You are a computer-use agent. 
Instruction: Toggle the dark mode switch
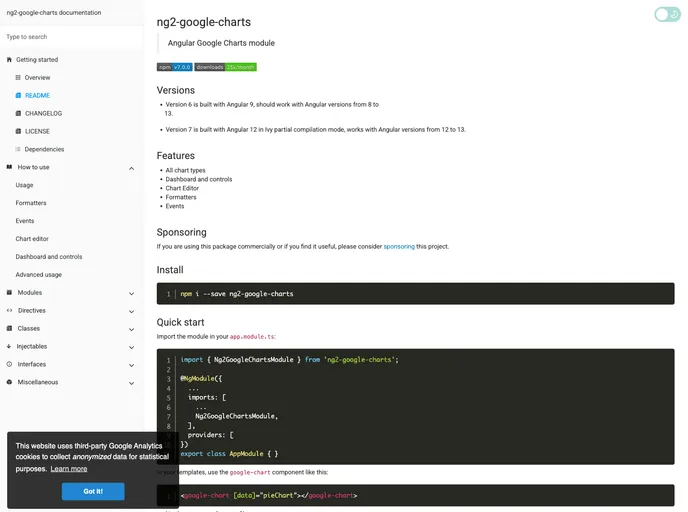point(667,14)
